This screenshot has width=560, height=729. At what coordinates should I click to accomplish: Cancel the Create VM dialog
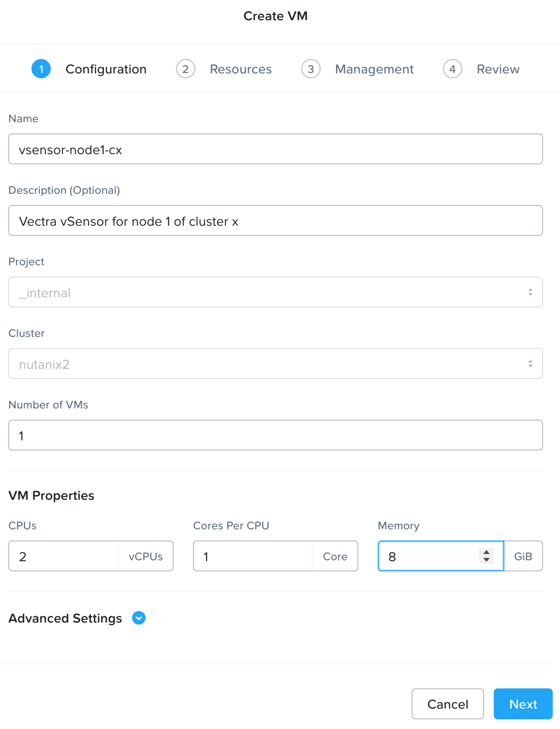[x=447, y=704]
